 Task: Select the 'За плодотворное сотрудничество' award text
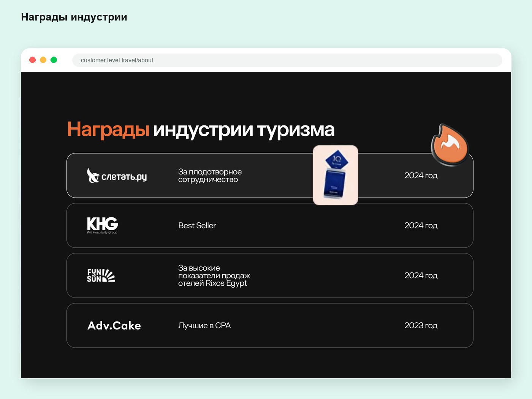coord(210,176)
